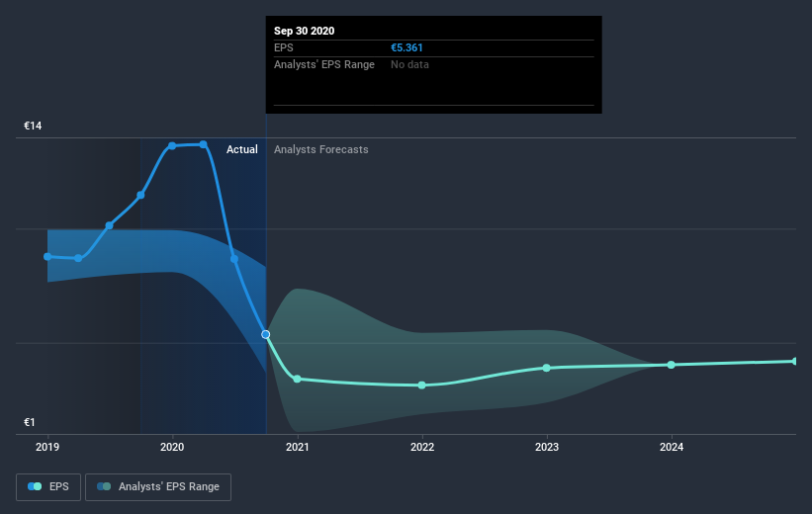The width and height of the screenshot is (812, 514).
Task: Click the 'Analysts Forecasts' label
Action: pos(321,149)
